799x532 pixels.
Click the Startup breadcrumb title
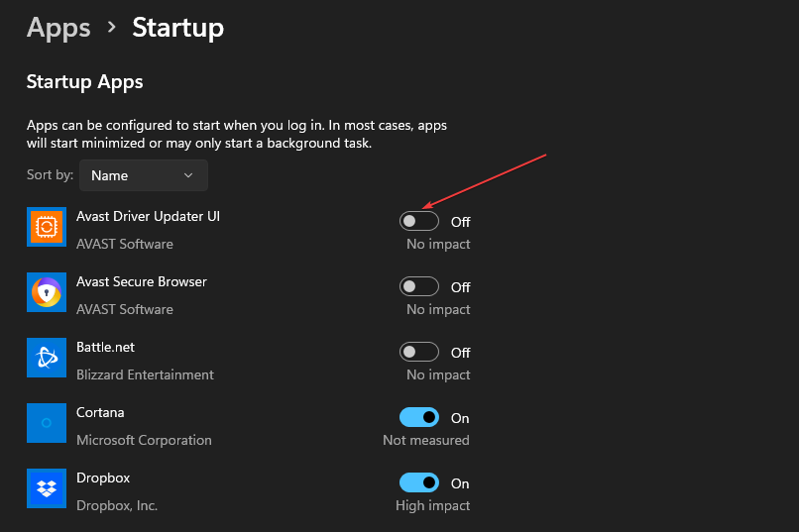coord(178,28)
